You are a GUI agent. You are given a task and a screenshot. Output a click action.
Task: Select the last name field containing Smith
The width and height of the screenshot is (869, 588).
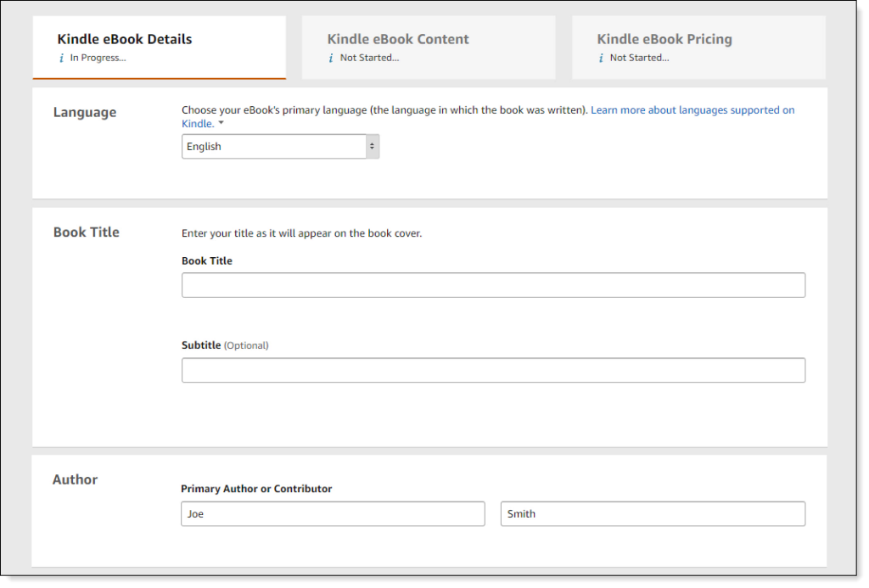click(x=653, y=514)
